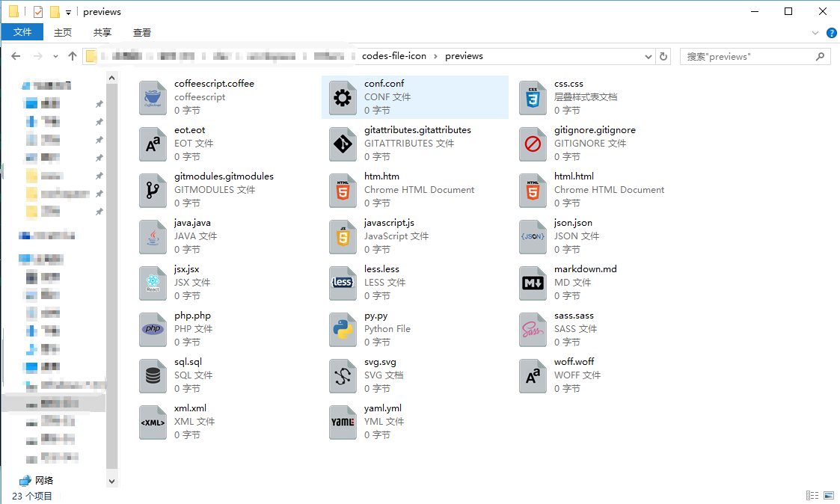Select the html.html HTML5 icon
The height and width of the screenshot is (504, 840).
pyautogui.click(x=533, y=190)
